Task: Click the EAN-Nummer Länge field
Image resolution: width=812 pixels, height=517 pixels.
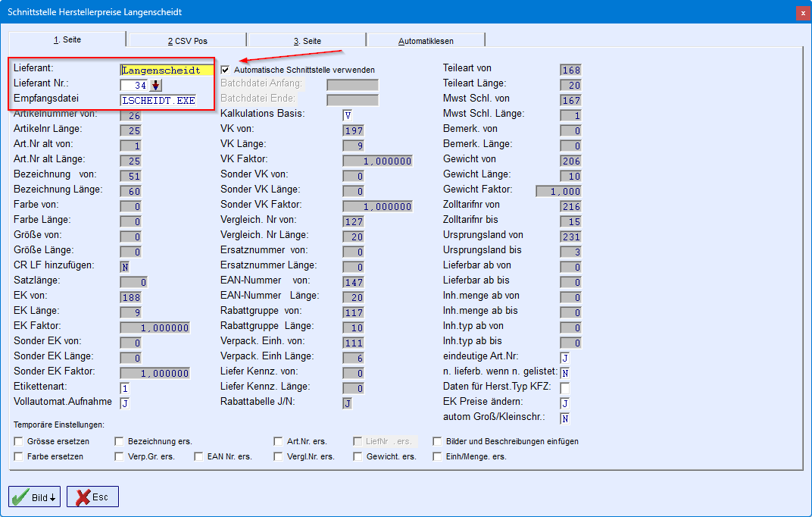Action: pyautogui.click(x=354, y=297)
